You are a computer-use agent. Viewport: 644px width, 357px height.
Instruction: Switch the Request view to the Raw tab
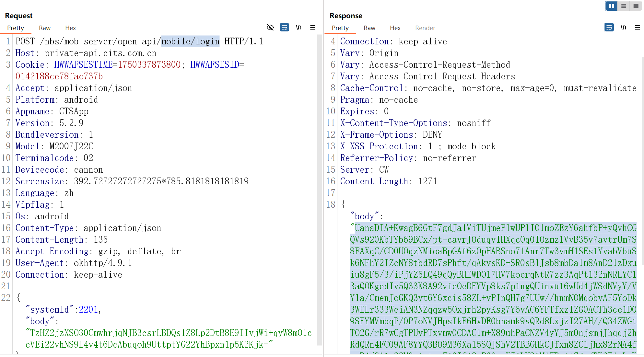point(45,28)
